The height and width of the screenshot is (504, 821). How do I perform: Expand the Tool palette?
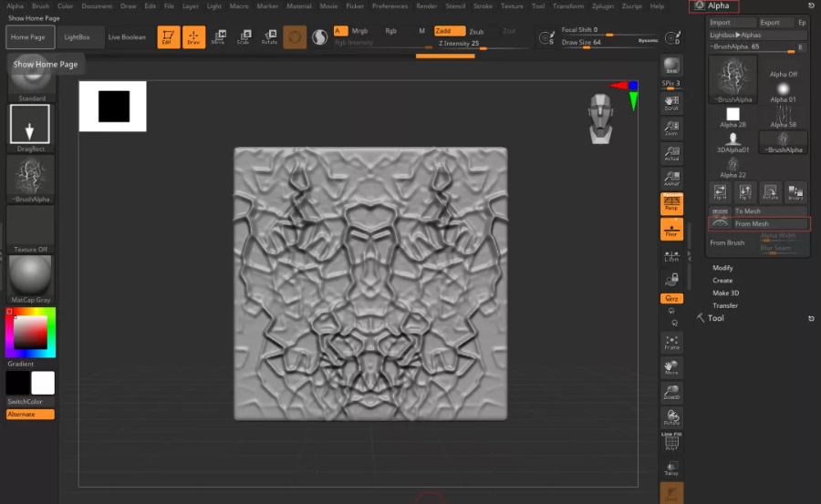716,318
